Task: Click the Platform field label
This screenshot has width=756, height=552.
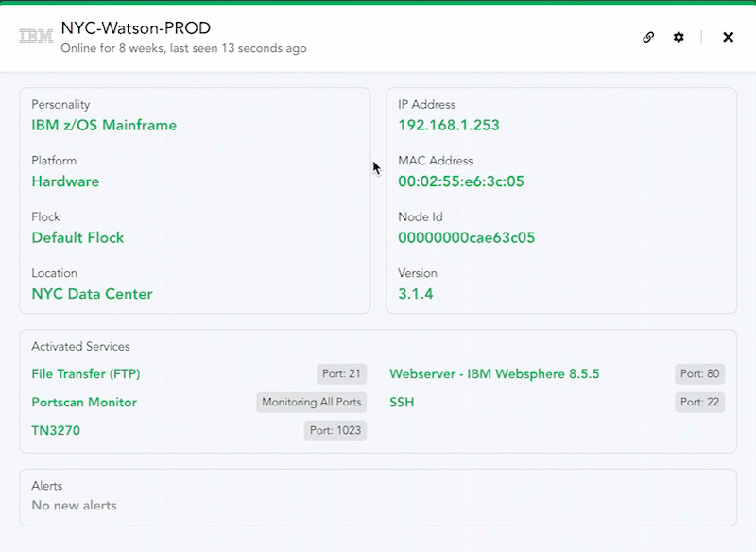Action: pyautogui.click(x=54, y=161)
